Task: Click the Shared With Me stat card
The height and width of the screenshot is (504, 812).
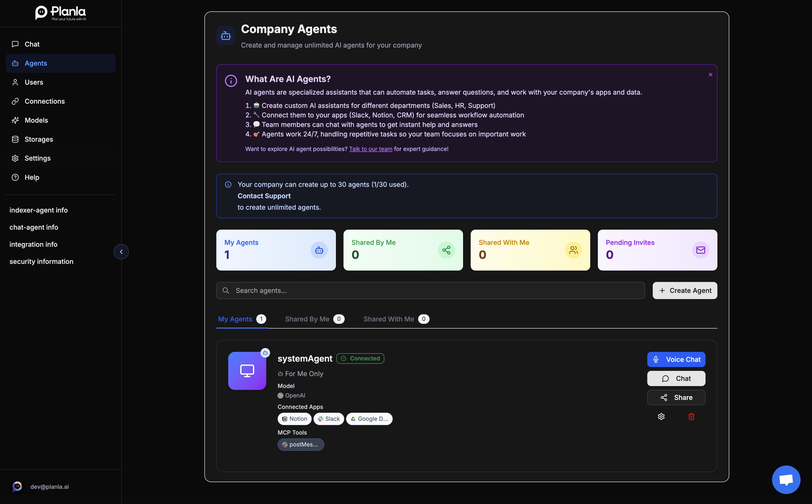Action: coord(530,250)
